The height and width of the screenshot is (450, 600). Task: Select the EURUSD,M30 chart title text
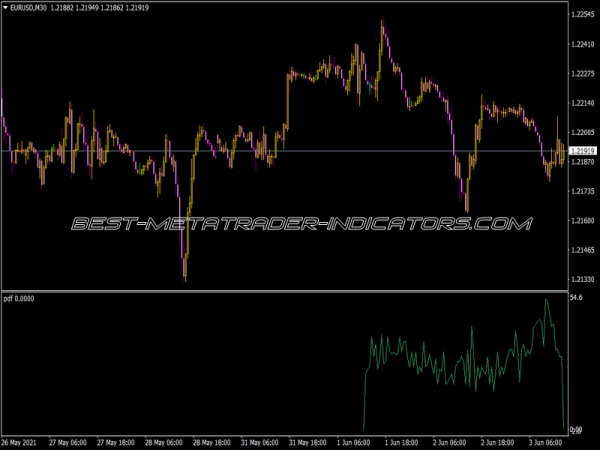pyautogui.click(x=28, y=8)
